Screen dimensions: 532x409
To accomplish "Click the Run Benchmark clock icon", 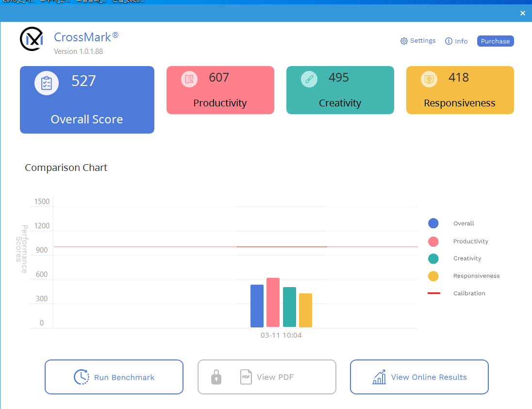I will [x=82, y=377].
